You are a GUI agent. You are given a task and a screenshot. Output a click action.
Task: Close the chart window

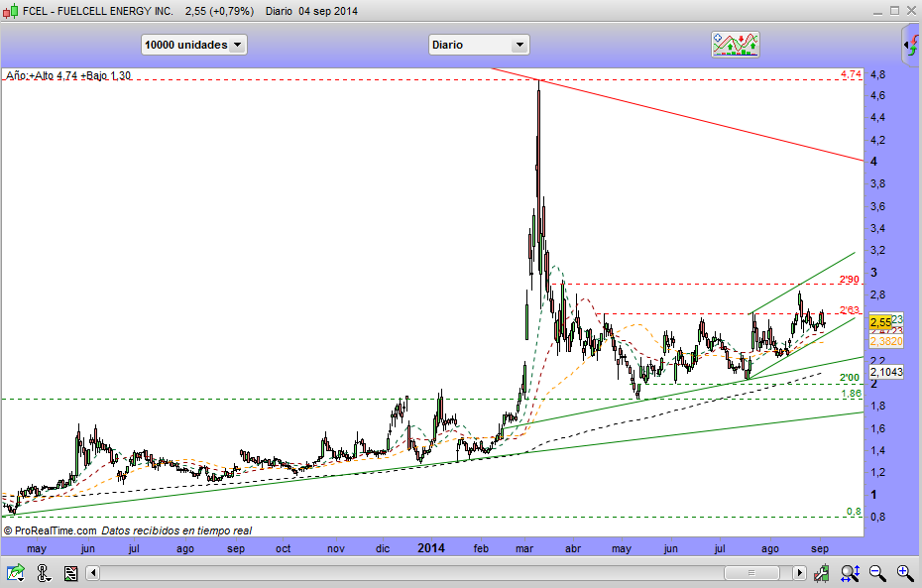(x=912, y=11)
